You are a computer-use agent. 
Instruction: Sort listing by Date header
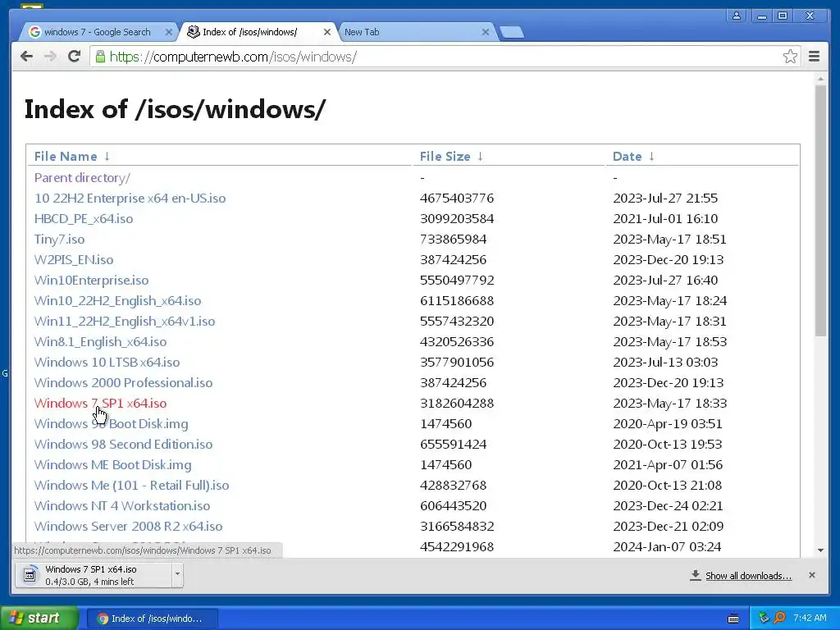tap(627, 157)
